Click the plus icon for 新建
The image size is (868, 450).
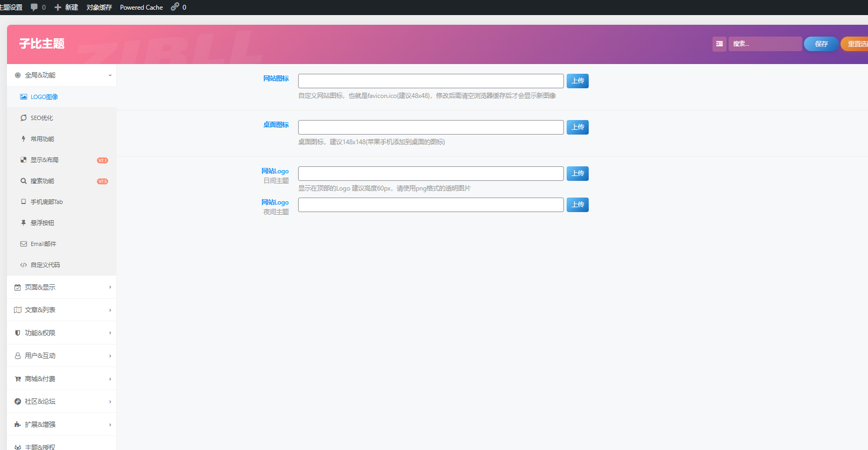[x=58, y=8]
